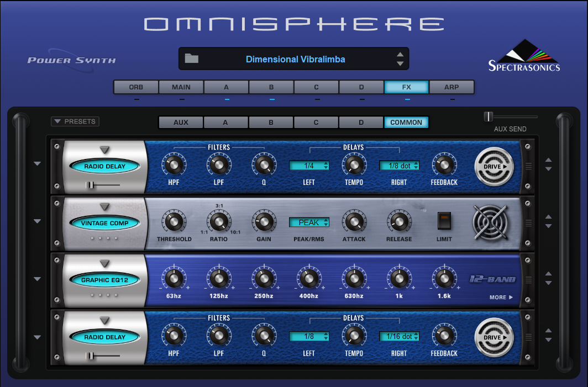Image resolution: width=588 pixels, height=387 pixels.
Task: Click the Graphic EQ12 slot's left-side arrow
Action: tap(37, 279)
